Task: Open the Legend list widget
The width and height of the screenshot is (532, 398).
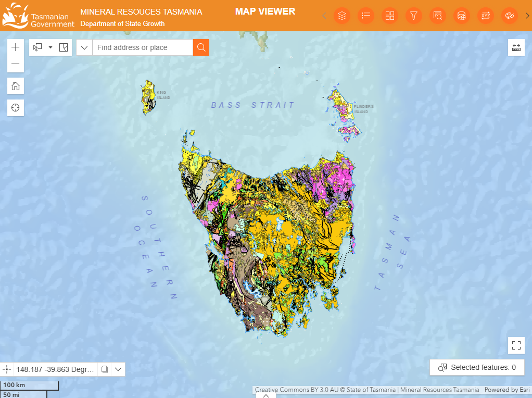Action: [366, 16]
